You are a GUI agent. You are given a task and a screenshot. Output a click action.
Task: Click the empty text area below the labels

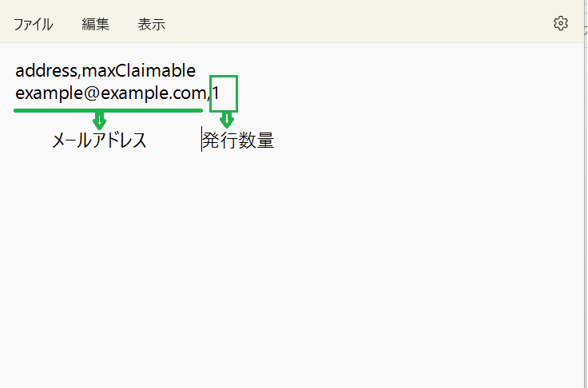point(292,263)
